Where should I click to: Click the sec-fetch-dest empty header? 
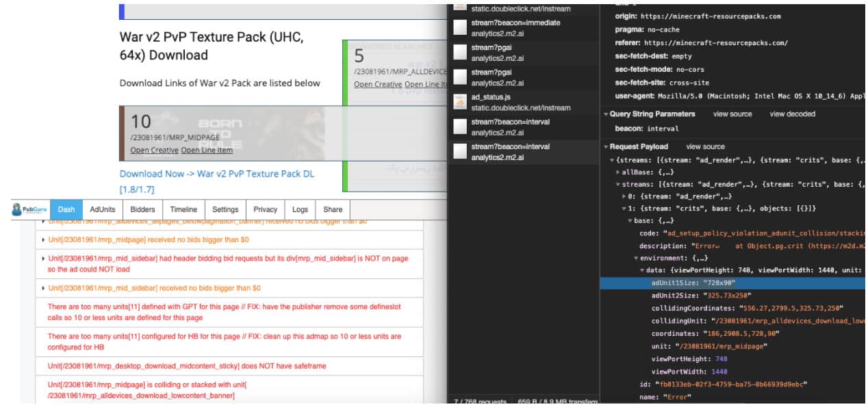click(733, 56)
